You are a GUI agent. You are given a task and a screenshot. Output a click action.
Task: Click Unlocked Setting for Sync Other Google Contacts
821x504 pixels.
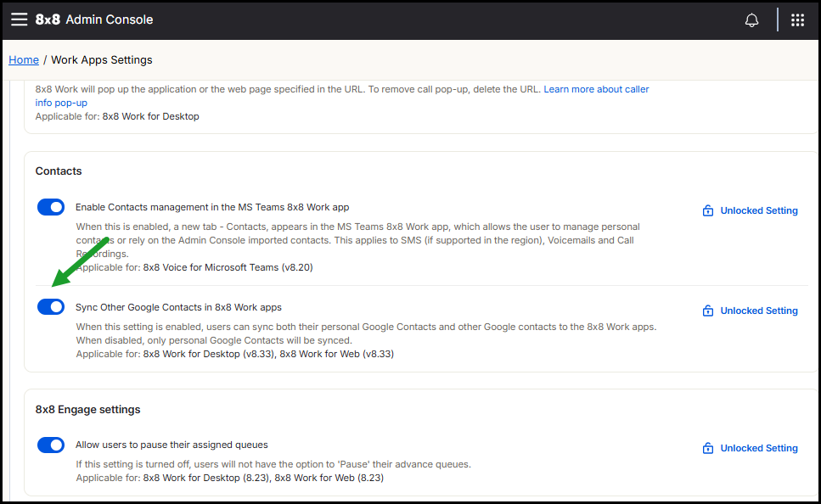coord(759,311)
